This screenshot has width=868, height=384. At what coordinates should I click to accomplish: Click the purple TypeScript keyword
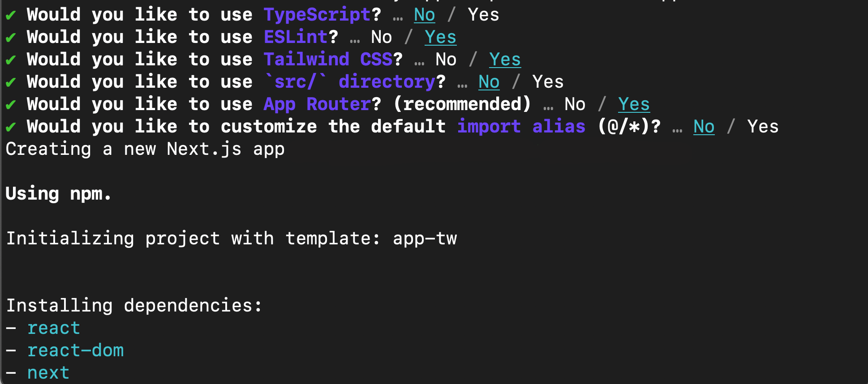coord(317,15)
